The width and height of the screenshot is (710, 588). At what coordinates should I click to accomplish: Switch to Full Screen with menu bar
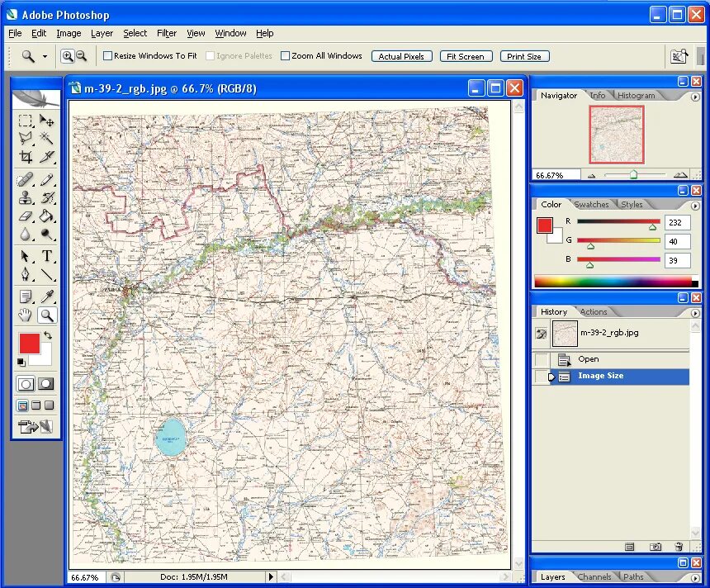click(x=36, y=405)
